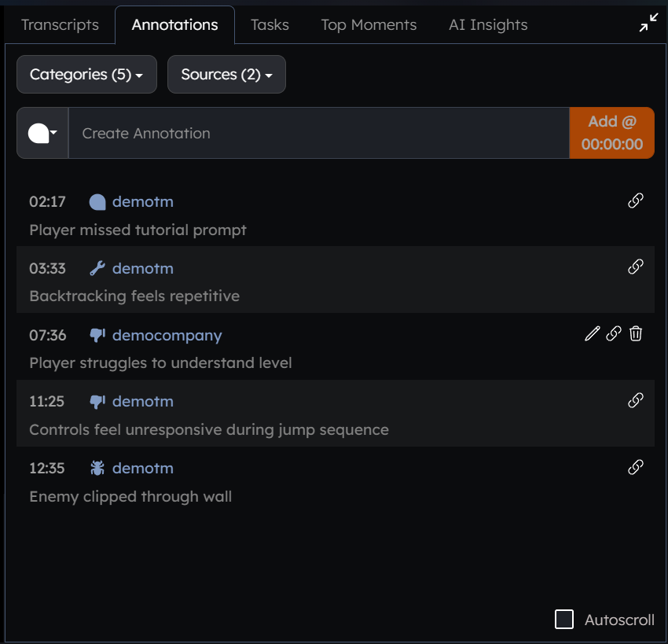668x644 pixels.
Task: Copy link for the 12:35 annotation
Action: pyautogui.click(x=635, y=467)
